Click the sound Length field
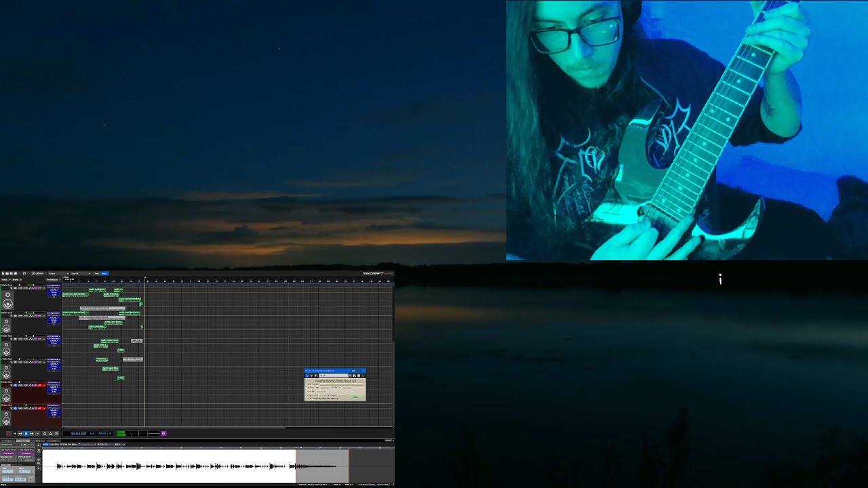 pyautogui.click(x=24, y=471)
